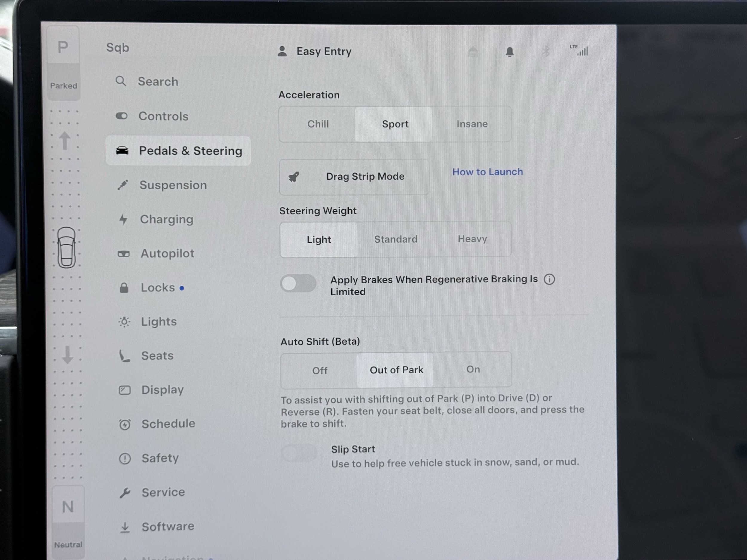Image resolution: width=747 pixels, height=560 pixels.
Task: Turn Auto Shift Off
Action: tap(319, 371)
